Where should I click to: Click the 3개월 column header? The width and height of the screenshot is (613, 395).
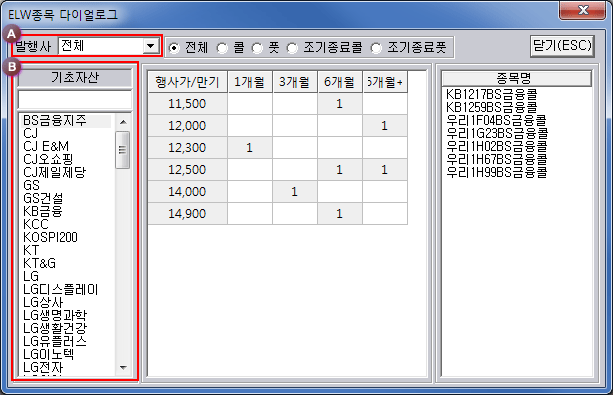(x=294, y=82)
